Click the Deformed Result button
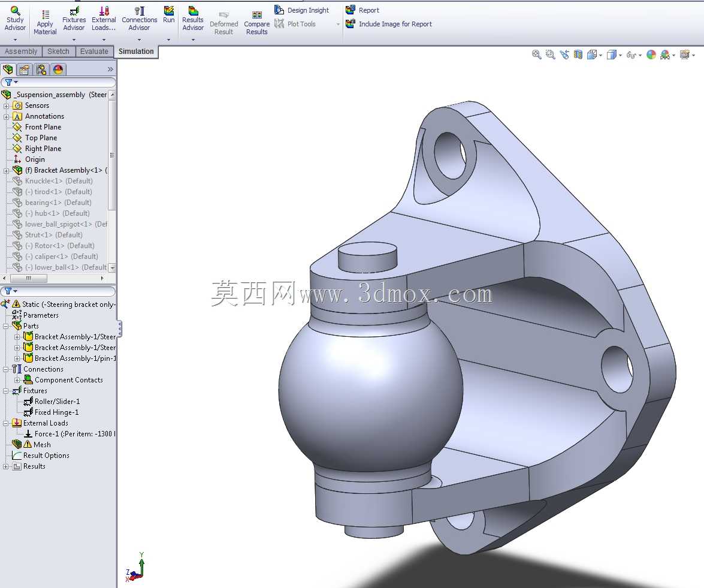The width and height of the screenshot is (704, 588). (x=223, y=23)
